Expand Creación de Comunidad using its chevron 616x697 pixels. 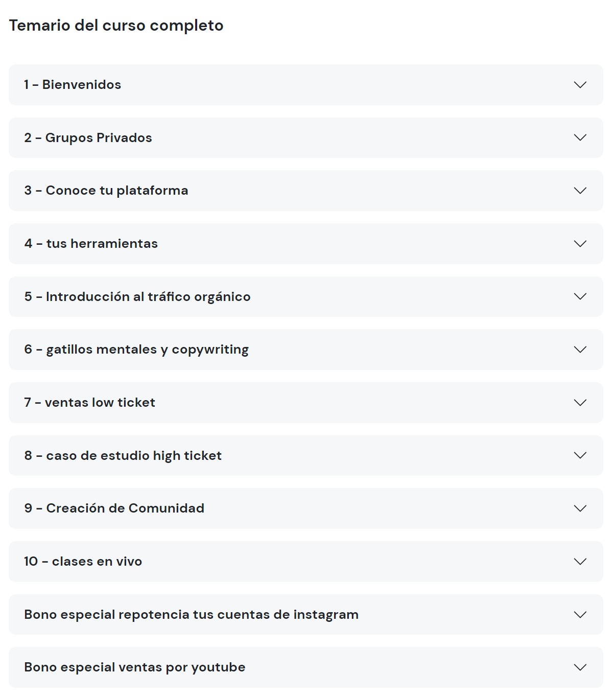tap(580, 508)
